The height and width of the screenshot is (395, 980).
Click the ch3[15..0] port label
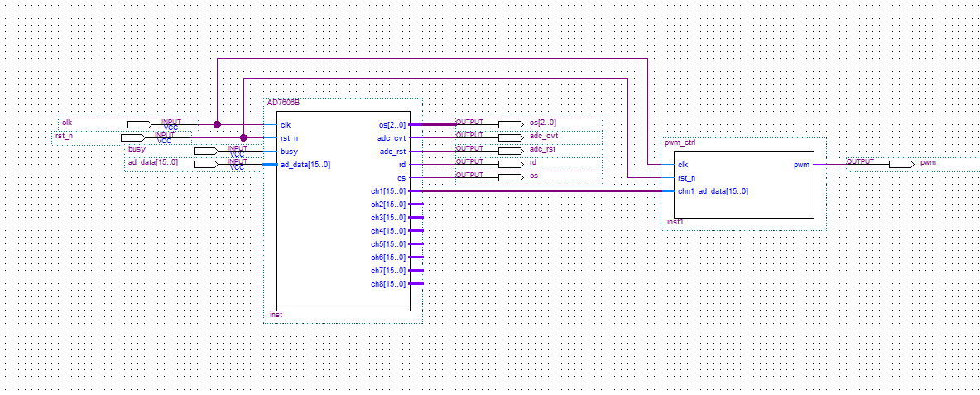click(x=388, y=218)
